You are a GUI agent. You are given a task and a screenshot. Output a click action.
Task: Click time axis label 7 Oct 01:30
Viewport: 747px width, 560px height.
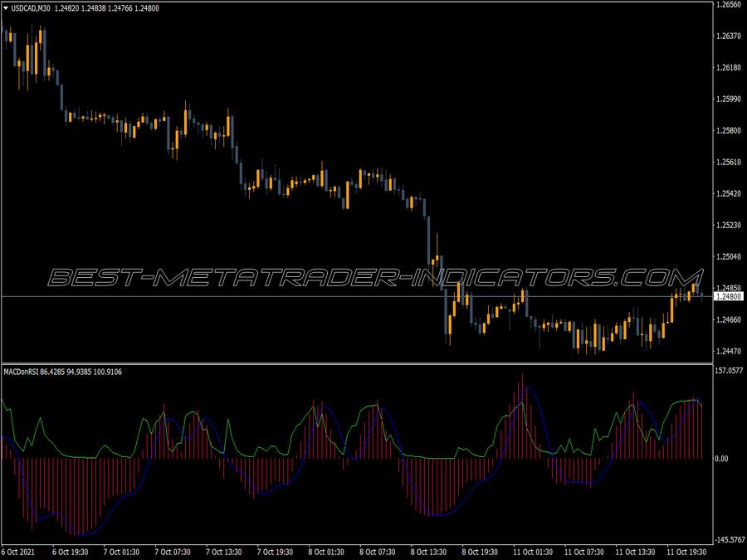tap(121, 553)
